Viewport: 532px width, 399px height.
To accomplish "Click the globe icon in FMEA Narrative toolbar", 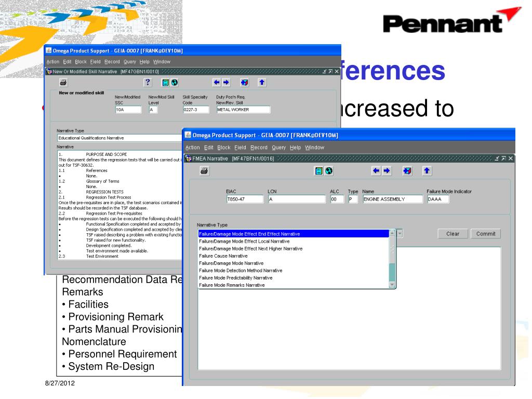I will [x=329, y=170].
